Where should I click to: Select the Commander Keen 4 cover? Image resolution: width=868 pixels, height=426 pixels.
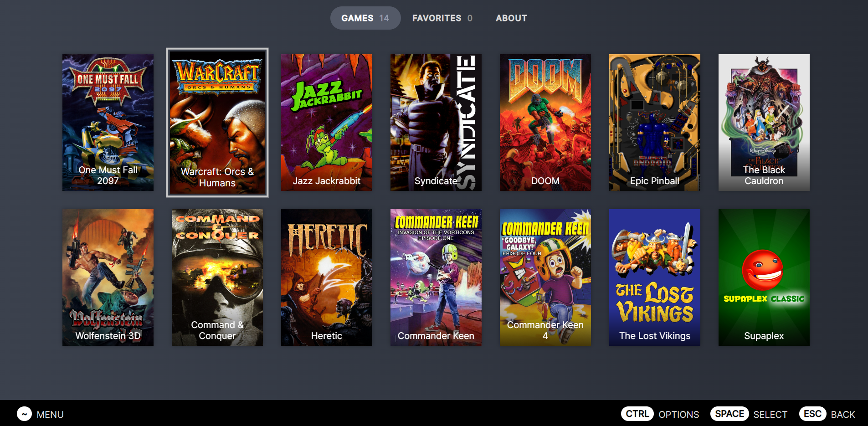point(545,277)
